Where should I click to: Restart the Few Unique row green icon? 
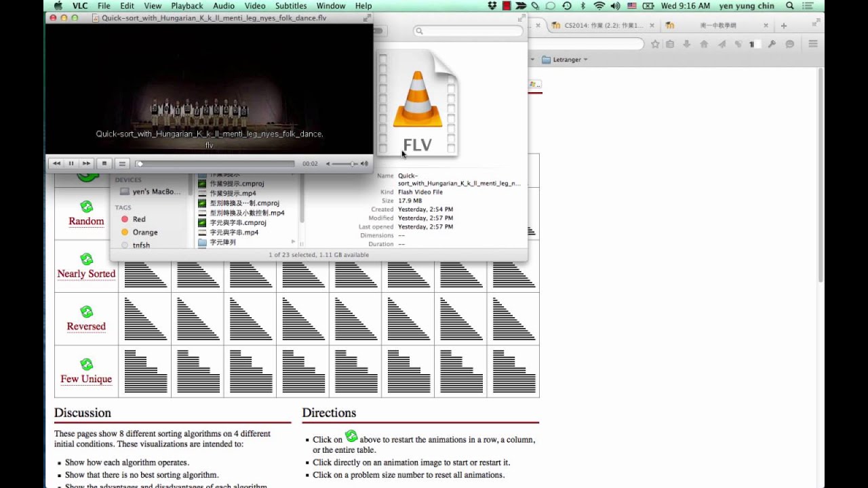point(86,365)
